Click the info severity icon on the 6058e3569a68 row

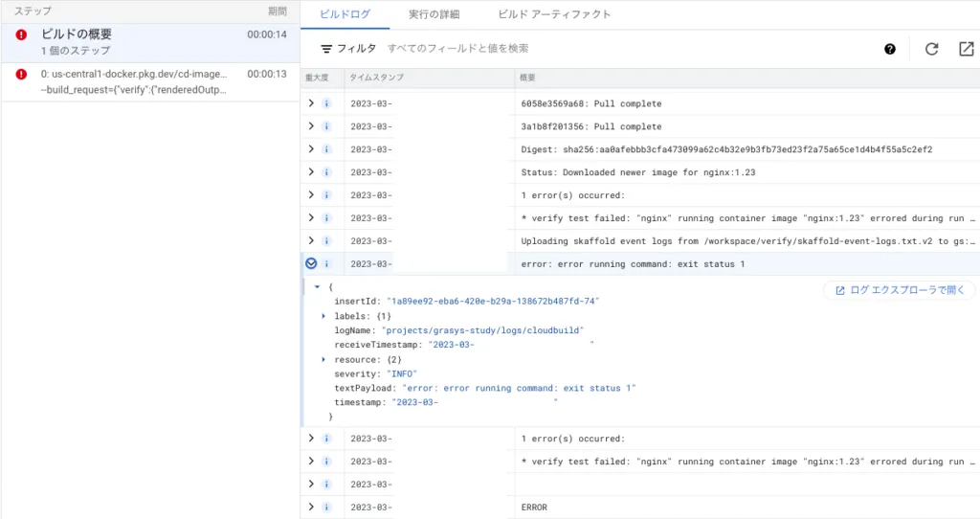326,103
